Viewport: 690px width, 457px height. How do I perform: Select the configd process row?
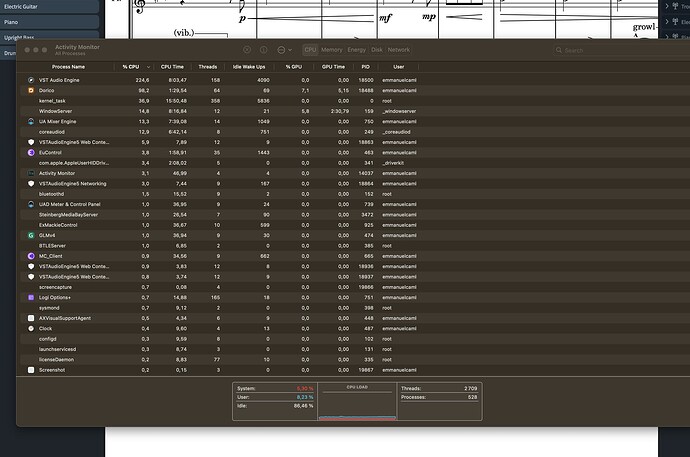coord(353,339)
